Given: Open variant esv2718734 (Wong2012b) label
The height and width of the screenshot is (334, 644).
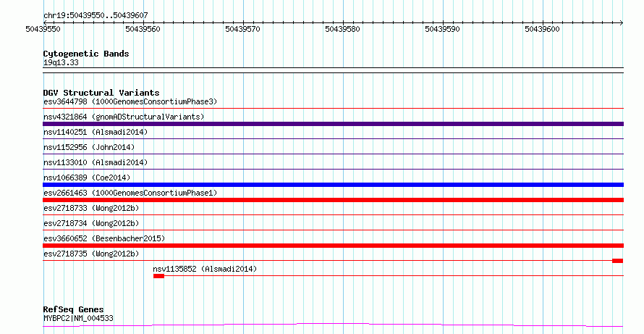Looking at the screenshot, I should pyautogui.click(x=91, y=223).
